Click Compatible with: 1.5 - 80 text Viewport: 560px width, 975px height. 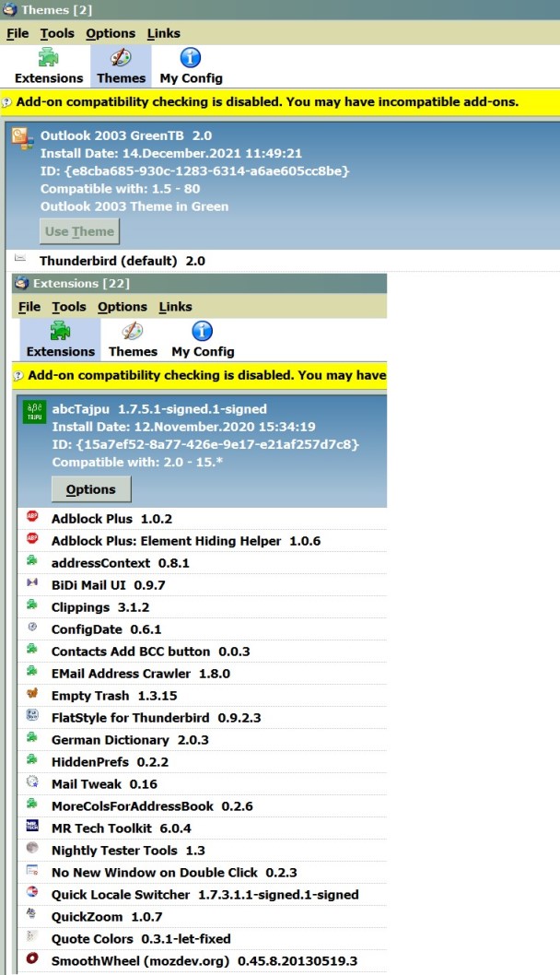pyautogui.click(x=120, y=188)
